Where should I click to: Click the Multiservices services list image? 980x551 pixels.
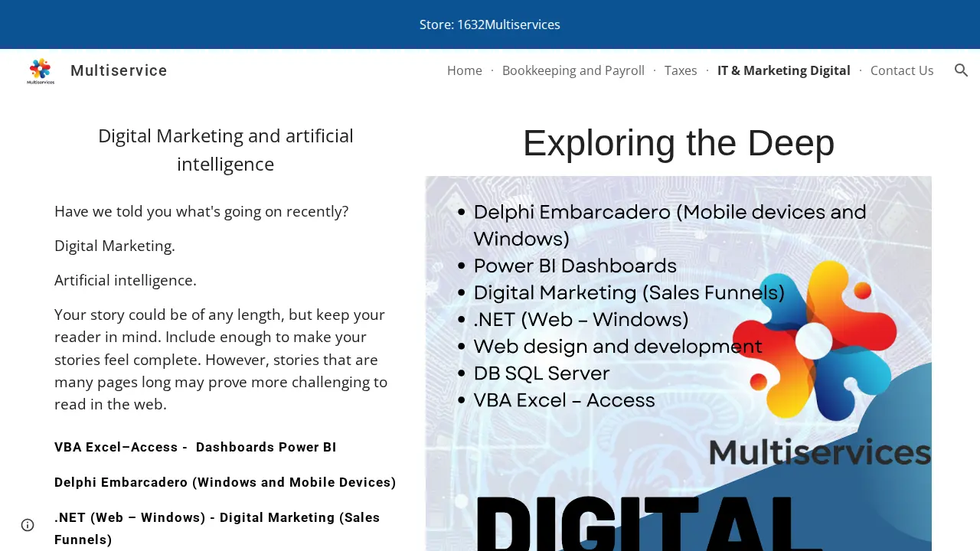click(x=678, y=364)
